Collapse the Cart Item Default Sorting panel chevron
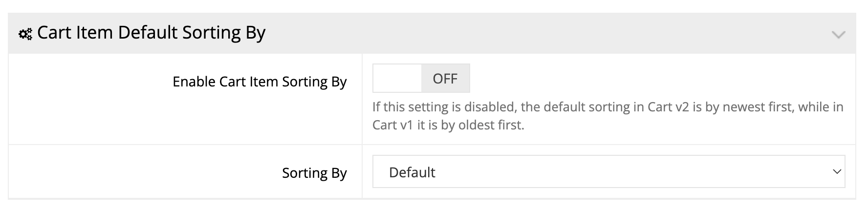Screen dimensions: 868x211 click(838, 35)
